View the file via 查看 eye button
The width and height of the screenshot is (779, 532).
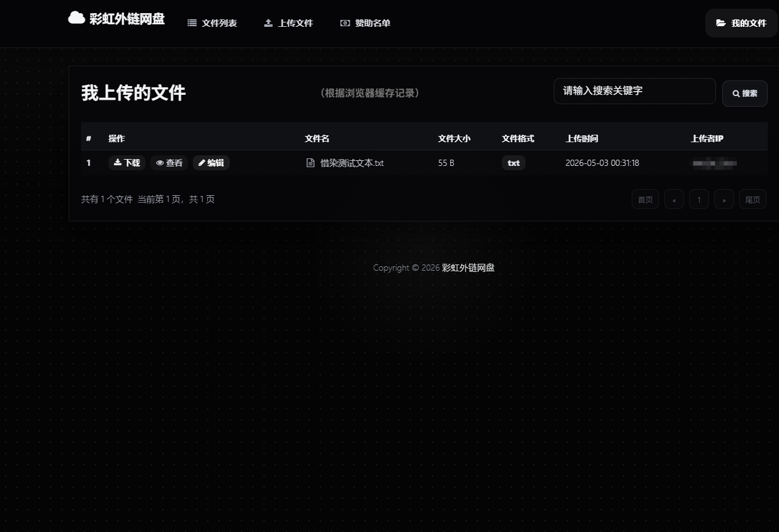[169, 163]
